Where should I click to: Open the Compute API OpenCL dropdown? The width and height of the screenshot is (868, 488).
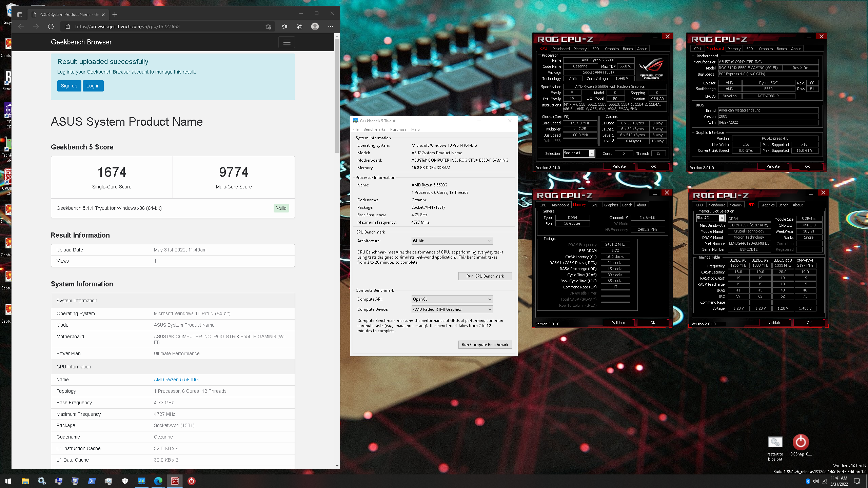pyautogui.click(x=452, y=299)
